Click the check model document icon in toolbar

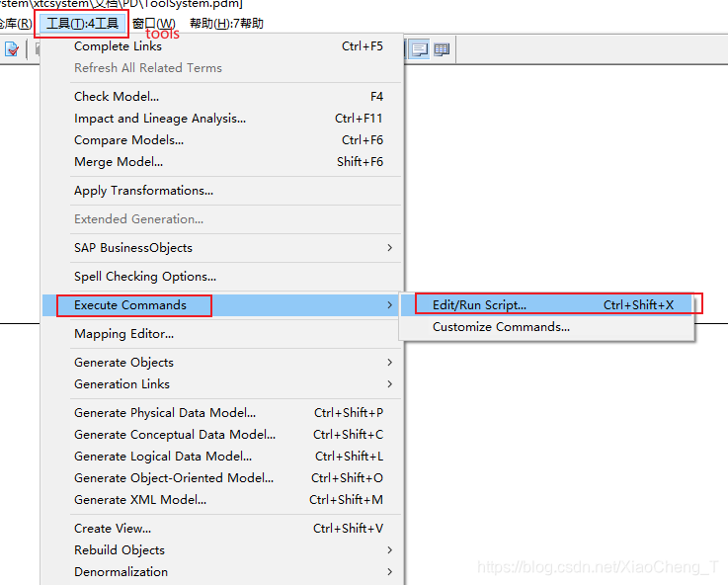(12, 48)
